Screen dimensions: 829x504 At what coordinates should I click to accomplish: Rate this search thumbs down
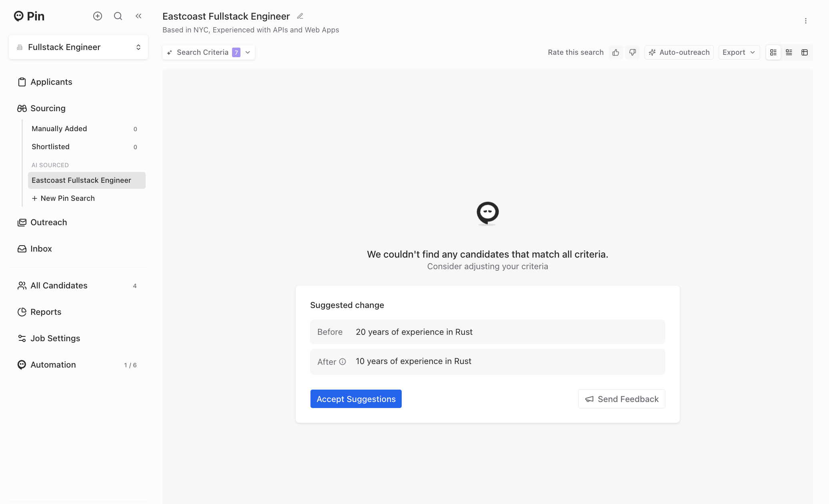tap(633, 52)
